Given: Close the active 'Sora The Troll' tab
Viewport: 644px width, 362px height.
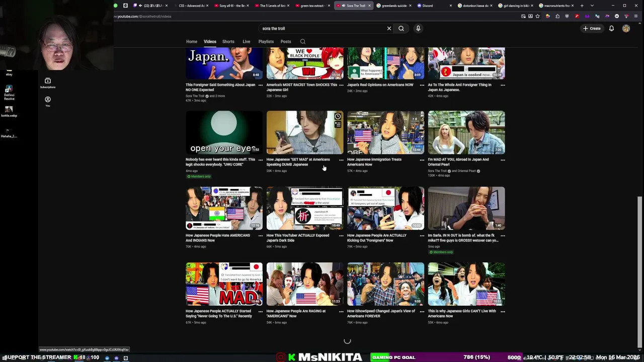Looking at the screenshot, I should (x=369, y=6).
